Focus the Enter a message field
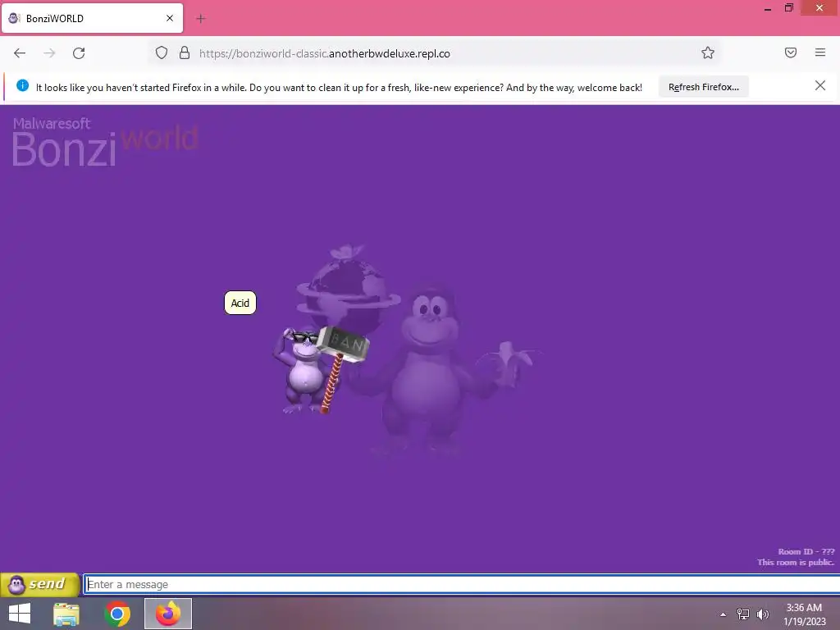Screen dimensions: 840x630 click(x=461, y=584)
